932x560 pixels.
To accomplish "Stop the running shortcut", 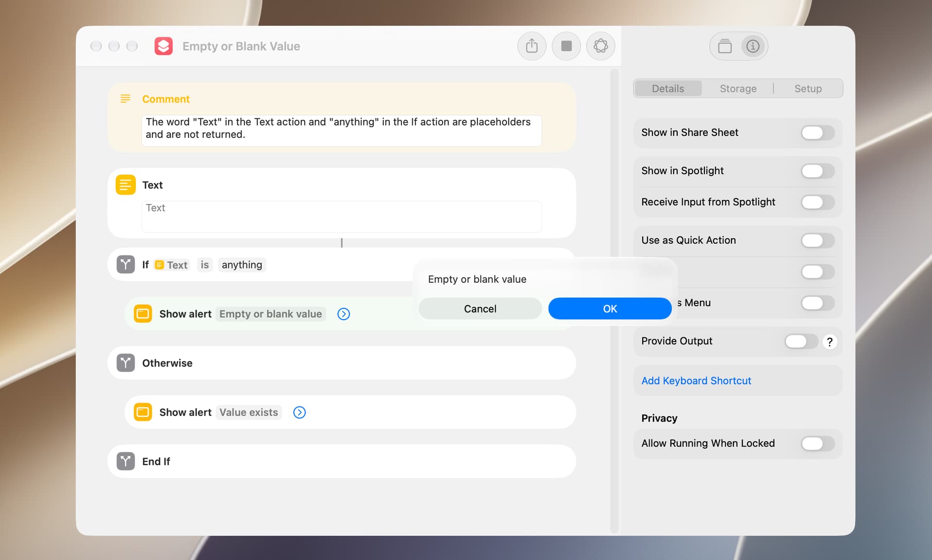I will pyautogui.click(x=566, y=46).
